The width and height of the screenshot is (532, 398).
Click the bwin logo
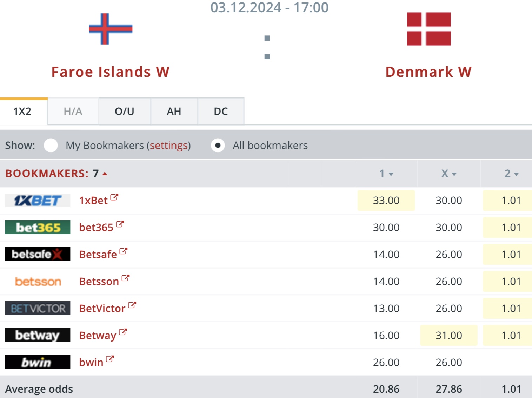coord(38,362)
